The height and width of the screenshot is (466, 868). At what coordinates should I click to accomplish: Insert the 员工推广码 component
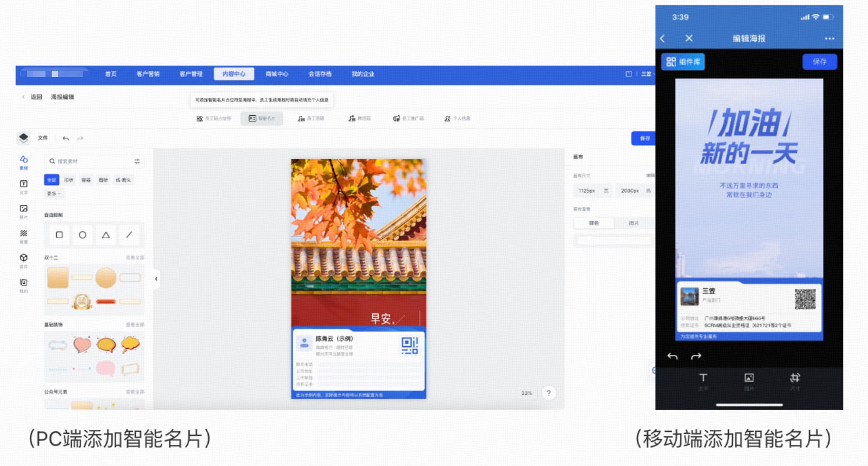coord(408,118)
